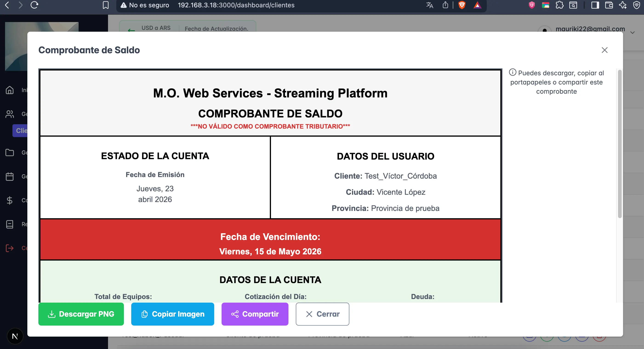Open the Brave Wallet icon
This screenshot has width=644, height=349.
[x=609, y=5]
